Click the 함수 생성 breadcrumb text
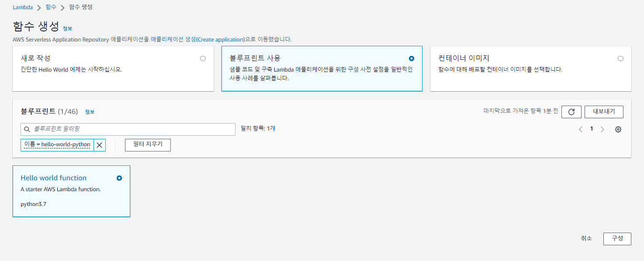Screen dimensions: 644x261 [81, 7]
